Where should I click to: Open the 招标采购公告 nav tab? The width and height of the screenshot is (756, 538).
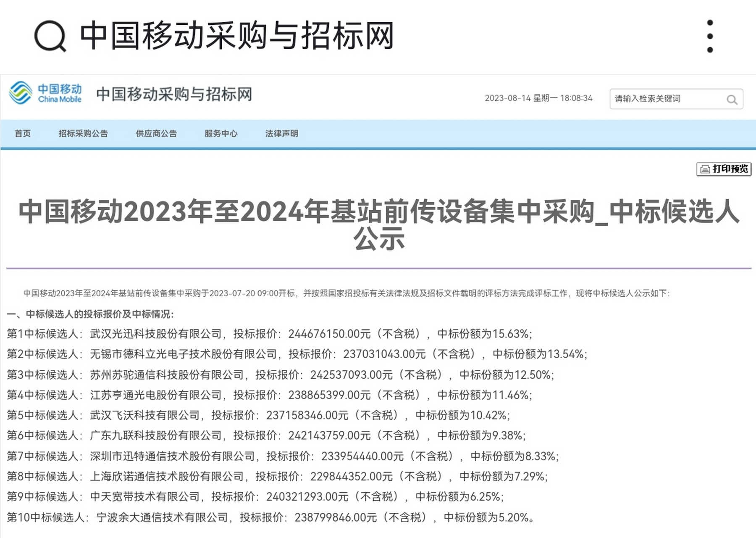click(x=83, y=134)
